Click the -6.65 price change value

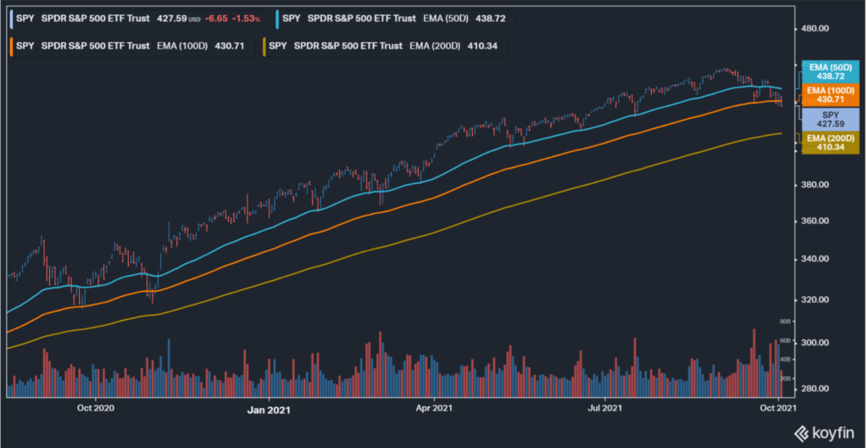point(216,19)
